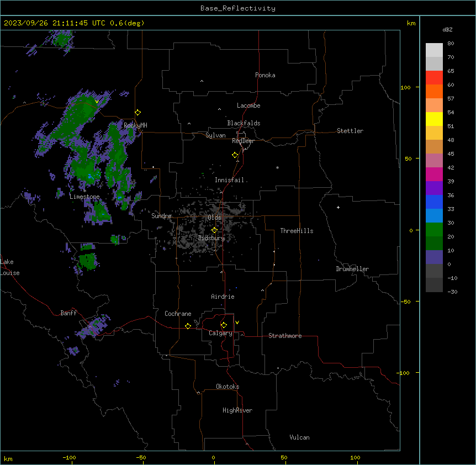Click the bright green 20–30 dBZ legend swatch
Image resolution: width=476 pixels, height=465 pixels.
tap(434, 230)
